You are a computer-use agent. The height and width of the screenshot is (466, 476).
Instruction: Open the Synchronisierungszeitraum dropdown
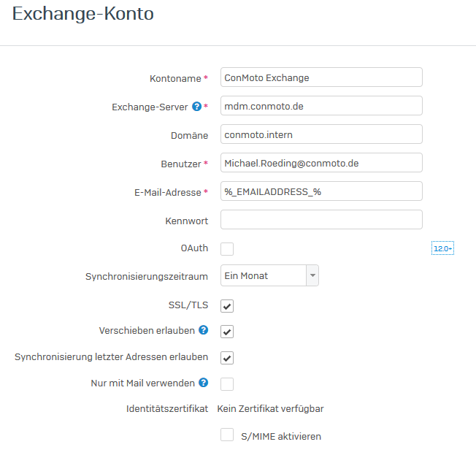tap(269, 275)
